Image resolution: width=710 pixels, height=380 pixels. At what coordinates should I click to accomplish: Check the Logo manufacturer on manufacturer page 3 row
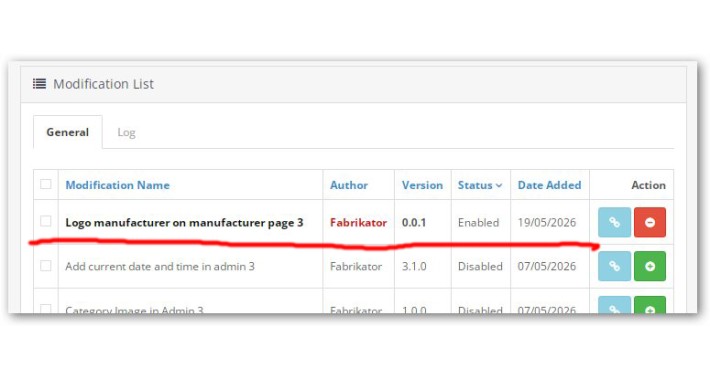46,221
